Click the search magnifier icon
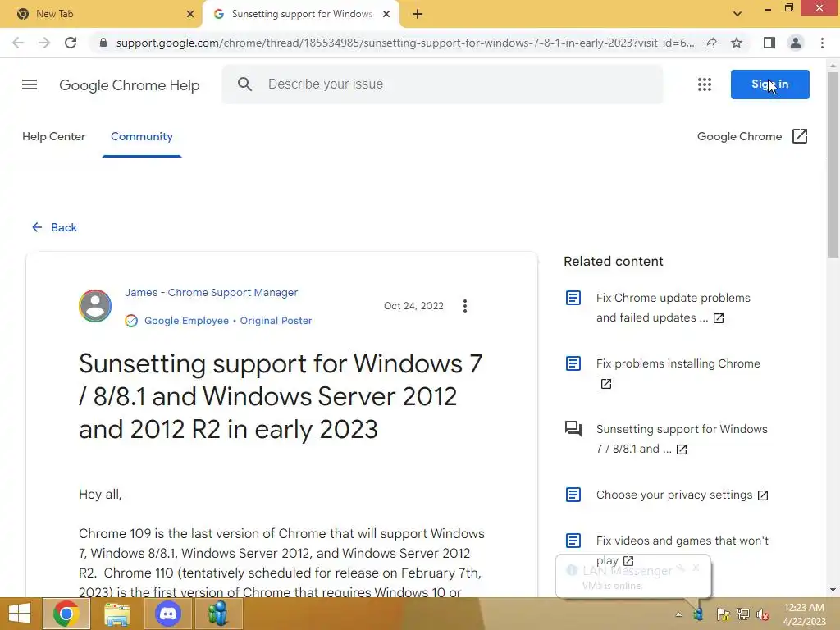Screen dimensions: 840x630 point(244,84)
